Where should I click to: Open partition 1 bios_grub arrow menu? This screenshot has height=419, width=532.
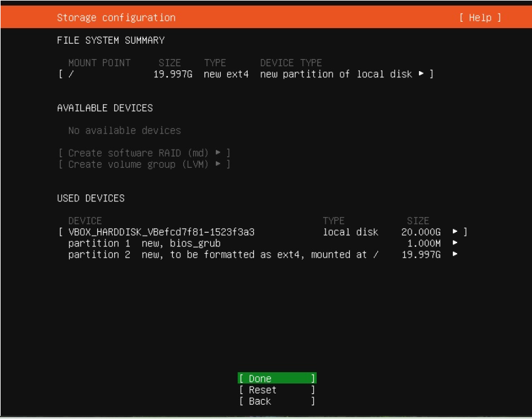[455, 243]
